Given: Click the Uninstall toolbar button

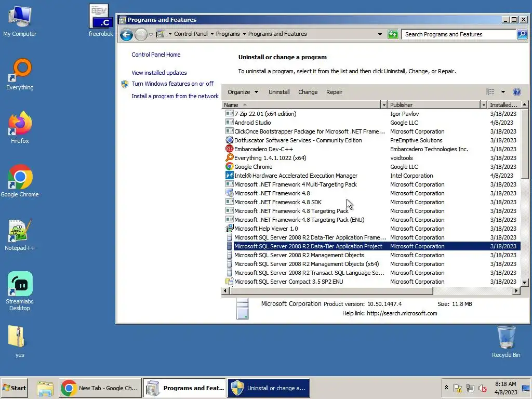Looking at the screenshot, I should [x=279, y=92].
